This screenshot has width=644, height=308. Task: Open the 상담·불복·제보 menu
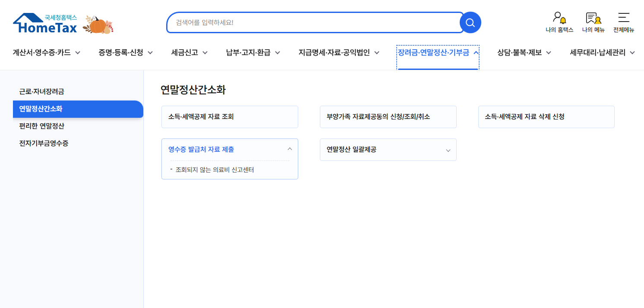(x=523, y=52)
